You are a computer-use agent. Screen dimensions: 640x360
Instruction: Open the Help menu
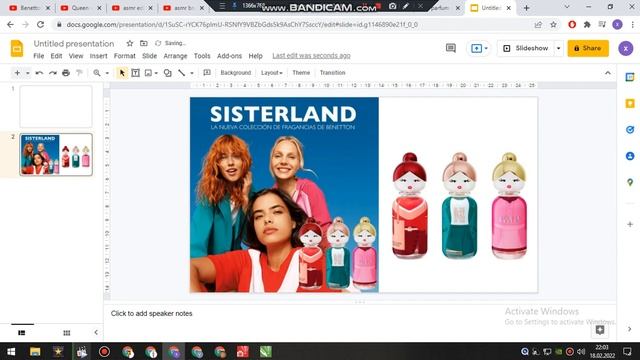click(256, 56)
